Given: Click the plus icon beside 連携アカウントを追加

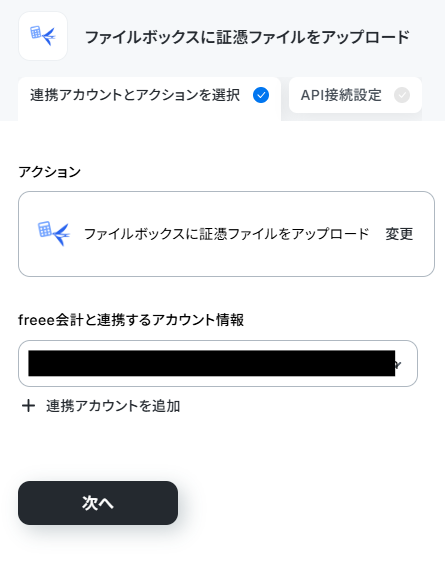Looking at the screenshot, I should [28, 406].
